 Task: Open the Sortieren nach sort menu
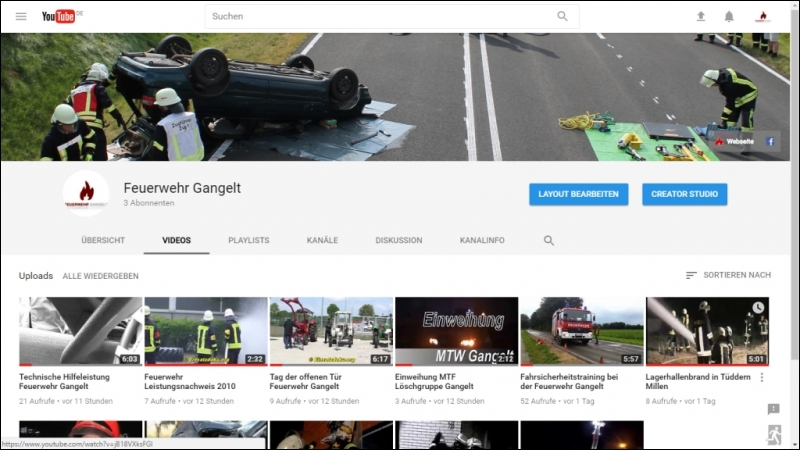pyautogui.click(x=728, y=275)
